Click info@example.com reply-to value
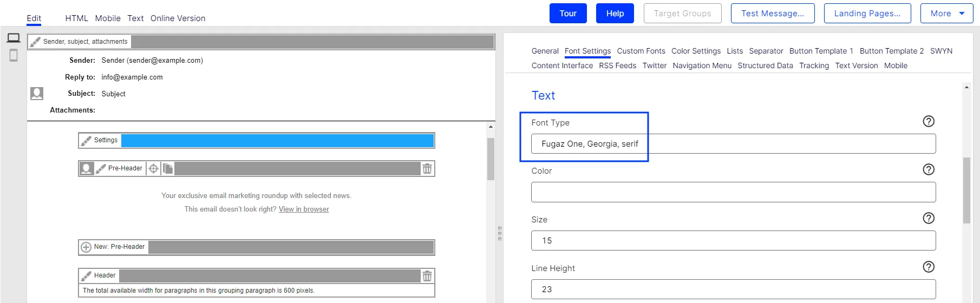Viewport: 980px width, 303px height. pyautogui.click(x=132, y=77)
